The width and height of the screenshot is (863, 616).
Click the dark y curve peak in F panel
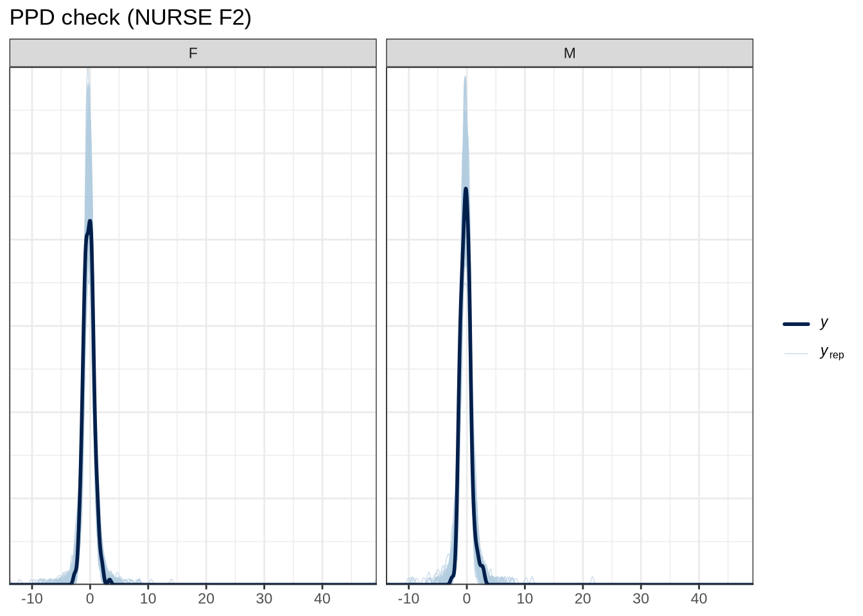point(90,221)
